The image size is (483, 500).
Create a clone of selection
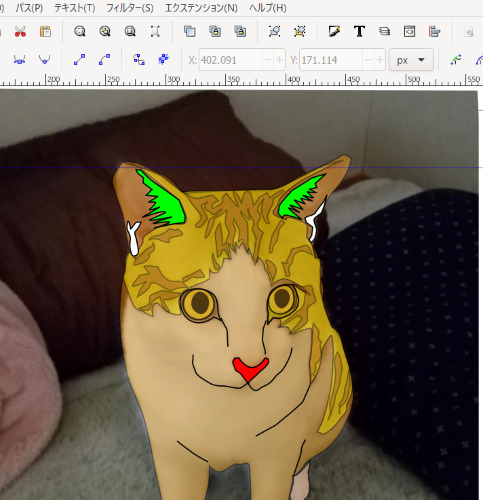coord(215,32)
